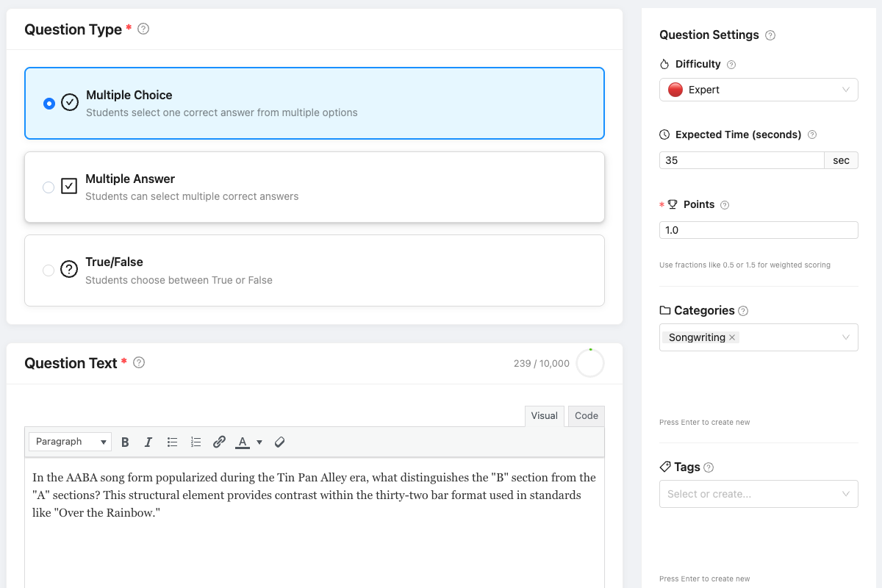Choose the Multiple Answer question type
The height and width of the screenshot is (588, 882).
(49, 187)
